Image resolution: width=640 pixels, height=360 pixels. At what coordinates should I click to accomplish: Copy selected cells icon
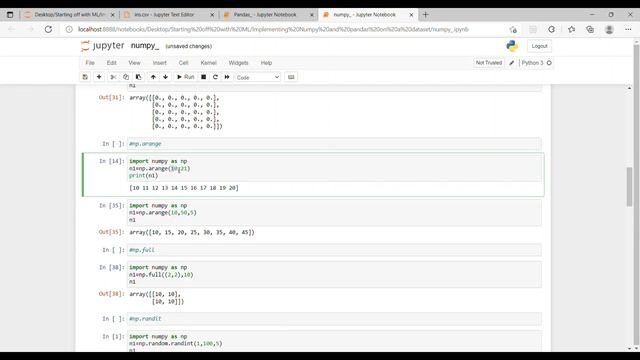click(126, 77)
